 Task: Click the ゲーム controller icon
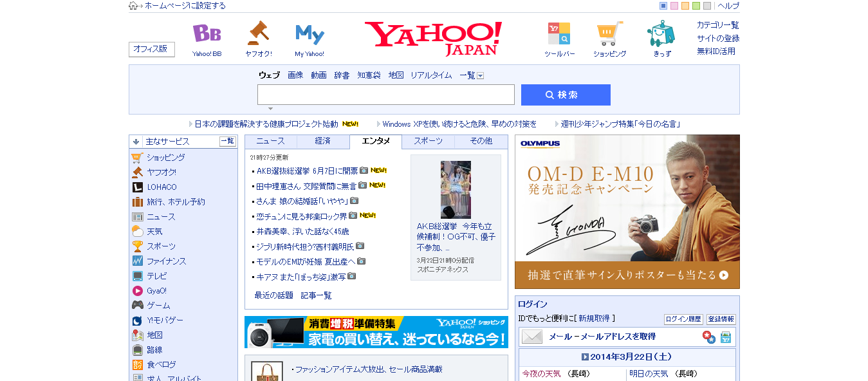click(x=137, y=306)
